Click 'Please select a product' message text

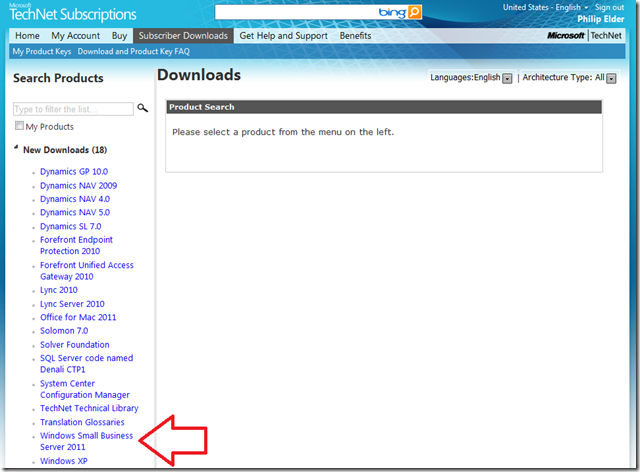tap(283, 132)
